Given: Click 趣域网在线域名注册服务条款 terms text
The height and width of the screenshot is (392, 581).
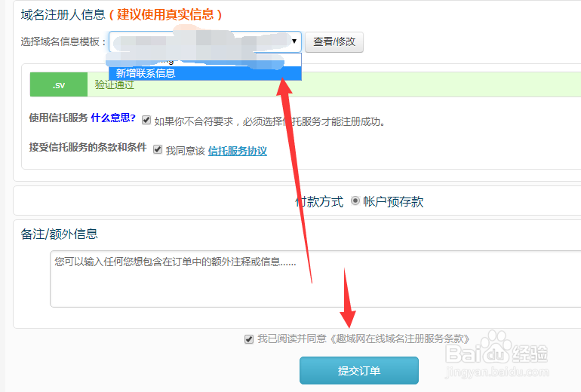Looking at the screenshot, I should pyautogui.click(x=400, y=338).
